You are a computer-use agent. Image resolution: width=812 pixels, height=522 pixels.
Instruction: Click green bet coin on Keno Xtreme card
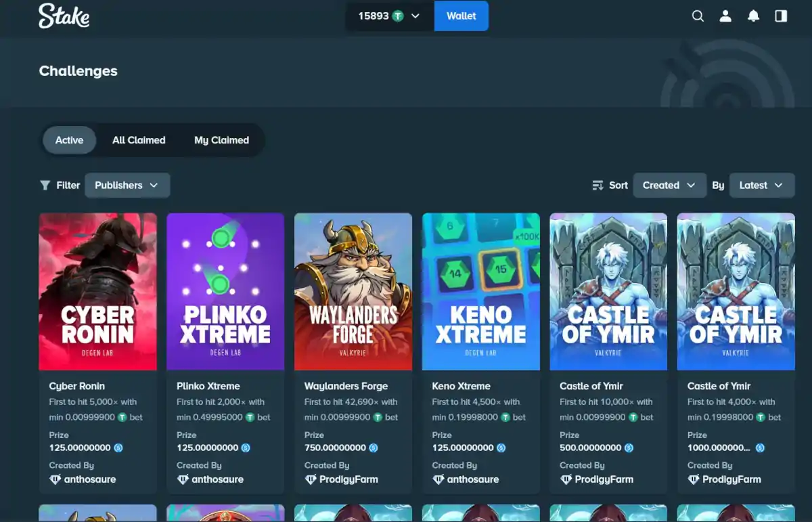(505, 418)
